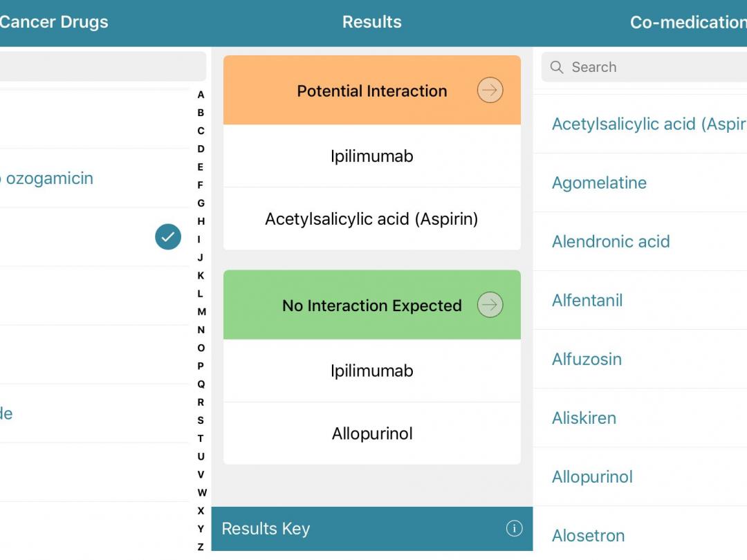Show the Results Key info icon
Viewport: 747px width, 560px height.
pyautogui.click(x=514, y=529)
